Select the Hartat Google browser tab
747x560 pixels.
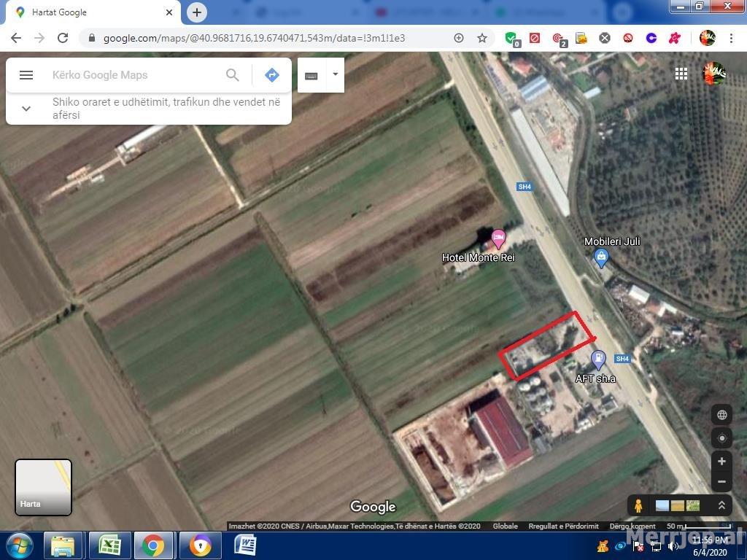point(88,12)
